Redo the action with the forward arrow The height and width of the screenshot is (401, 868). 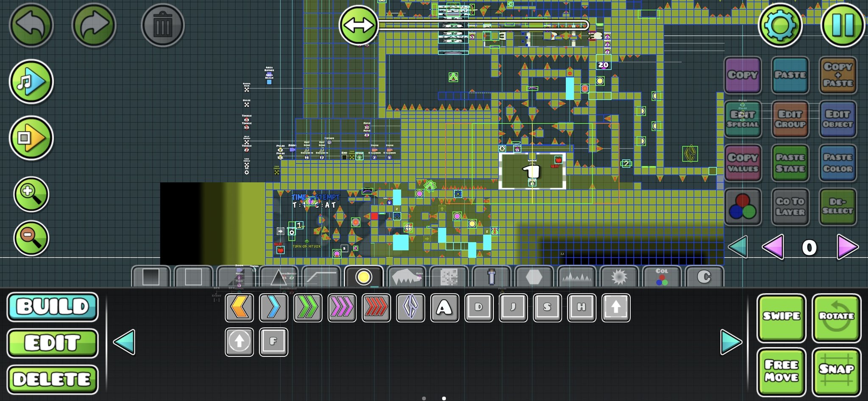(94, 25)
